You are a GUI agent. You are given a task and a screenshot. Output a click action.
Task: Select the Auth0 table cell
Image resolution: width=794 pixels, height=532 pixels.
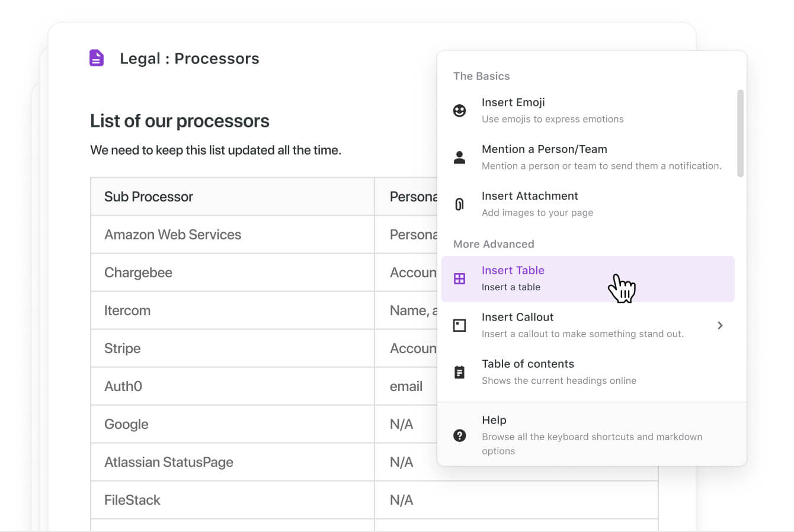coord(232,386)
